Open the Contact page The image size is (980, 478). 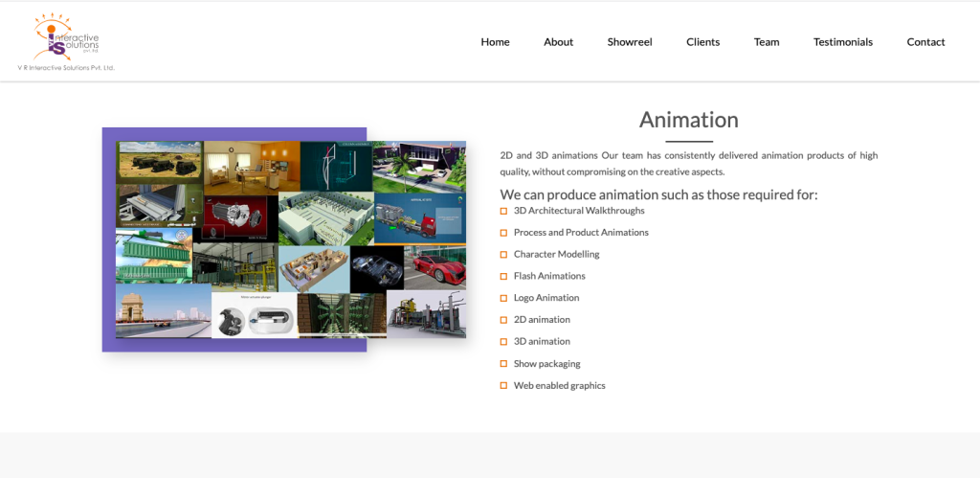(x=925, y=42)
